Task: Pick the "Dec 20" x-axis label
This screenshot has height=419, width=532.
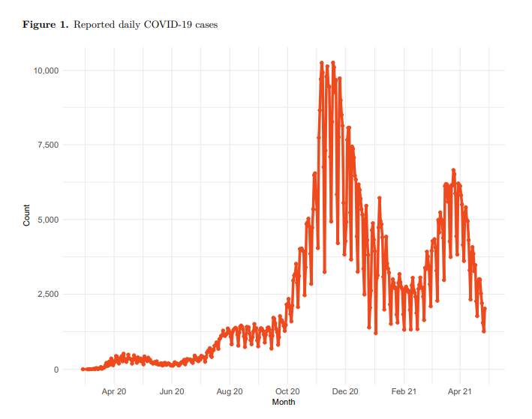Action: coord(345,391)
